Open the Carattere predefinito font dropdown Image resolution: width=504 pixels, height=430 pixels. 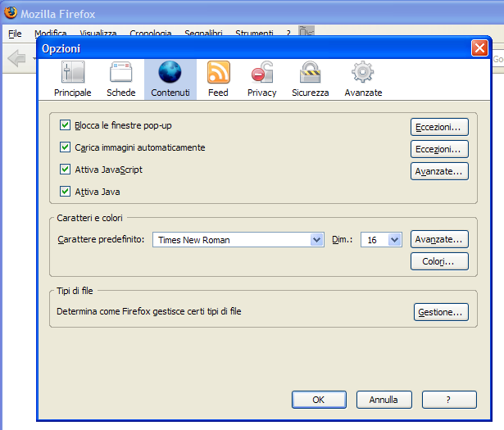(238, 239)
